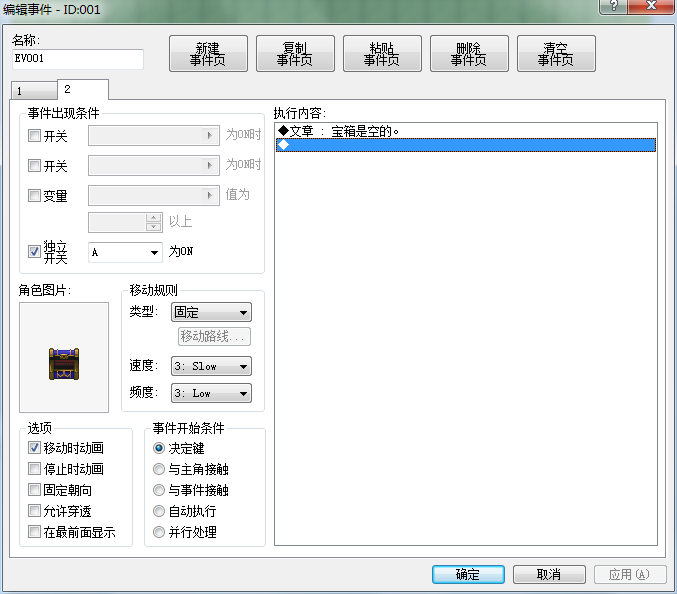677x594 pixels.
Task: Enable the first 开关 condition checkbox
Action: pyautogui.click(x=34, y=136)
